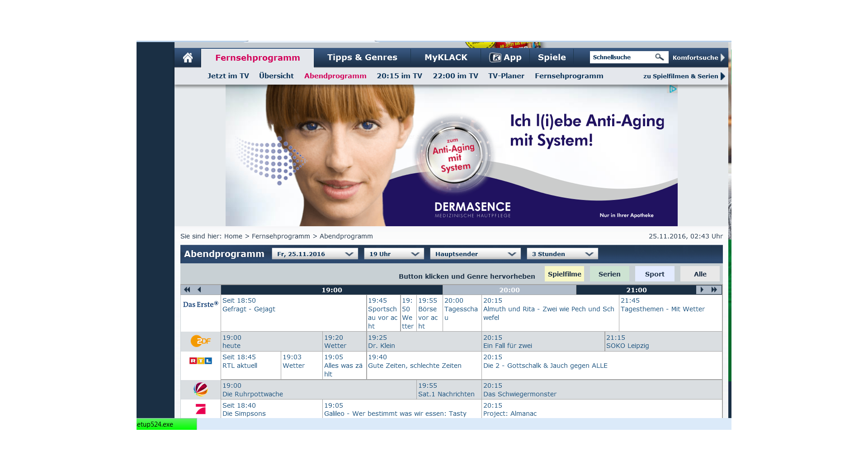The width and height of the screenshot is (868, 471).
Task: Open Tagesthemen - Mit Wetter entry
Action: point(670,313)
